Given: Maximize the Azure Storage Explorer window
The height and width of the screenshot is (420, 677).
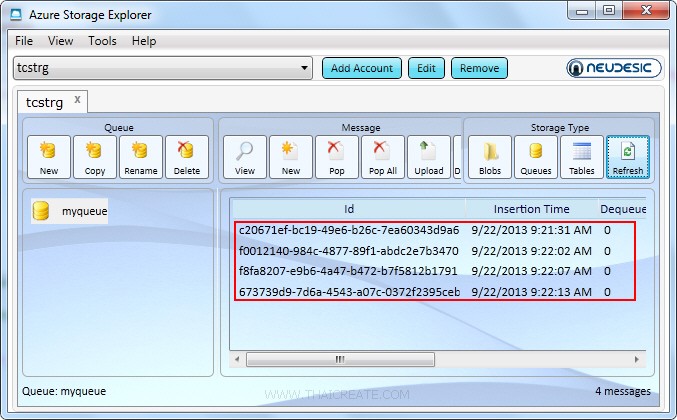Looking at the screenshot, I should pos(609,11).
